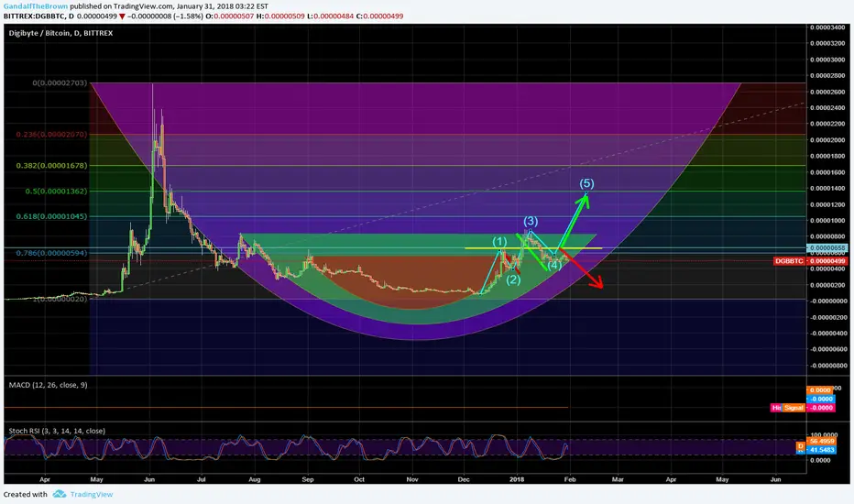Select Elliott wave label (3)
The height and width of the screenshot is (504, 854).
pos(531,221)
